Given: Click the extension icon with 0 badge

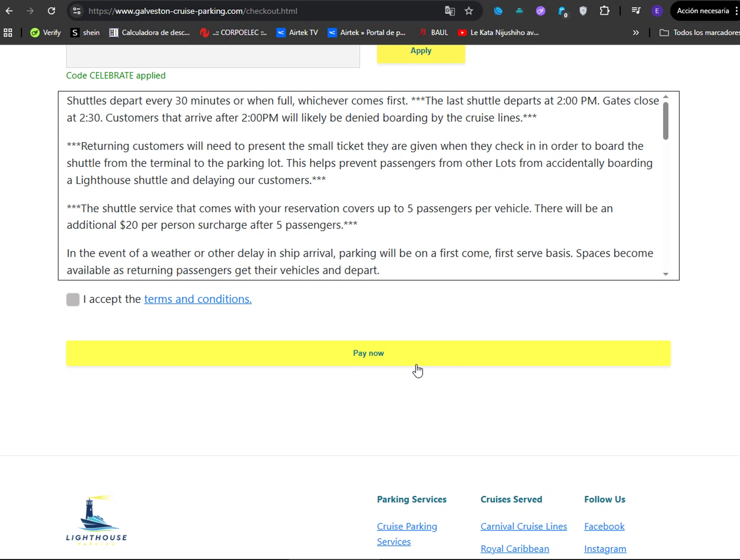Looking at the screenshot, I should pyautogui.click(x=562, y=11).
